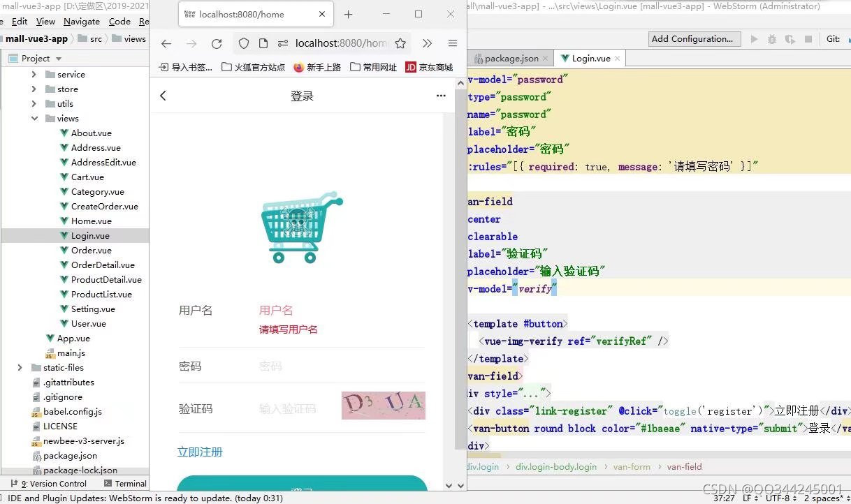Open .gitignore in project tree

point(62,396)
